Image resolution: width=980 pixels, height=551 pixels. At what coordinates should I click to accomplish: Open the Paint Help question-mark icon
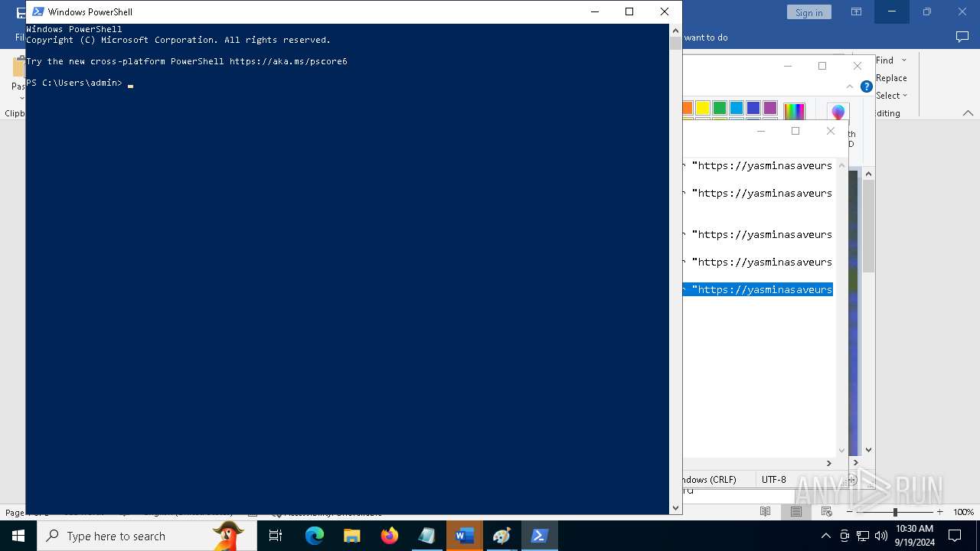[x=867, y=86]
